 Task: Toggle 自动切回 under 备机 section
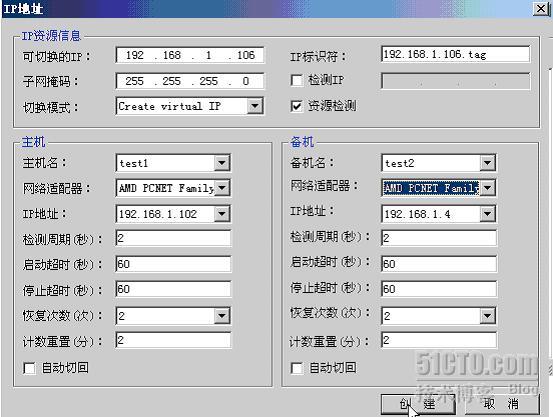[297, 368]
